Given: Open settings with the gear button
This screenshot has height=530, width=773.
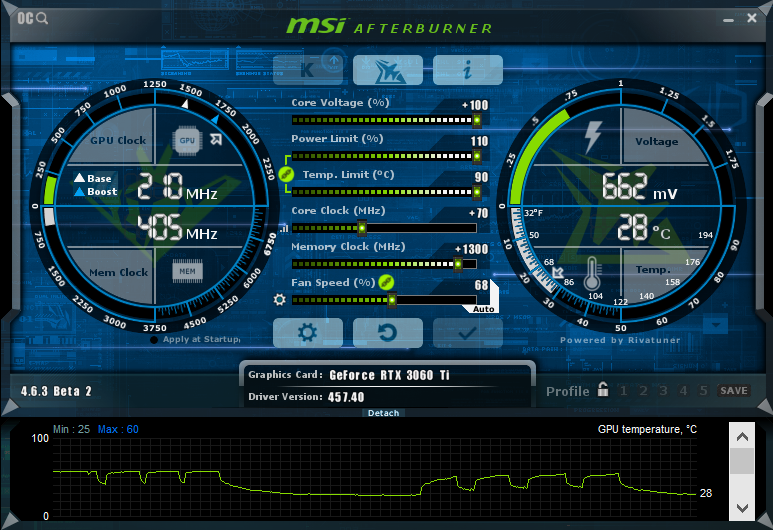Looking at the screenshot, I should [308, 333].
